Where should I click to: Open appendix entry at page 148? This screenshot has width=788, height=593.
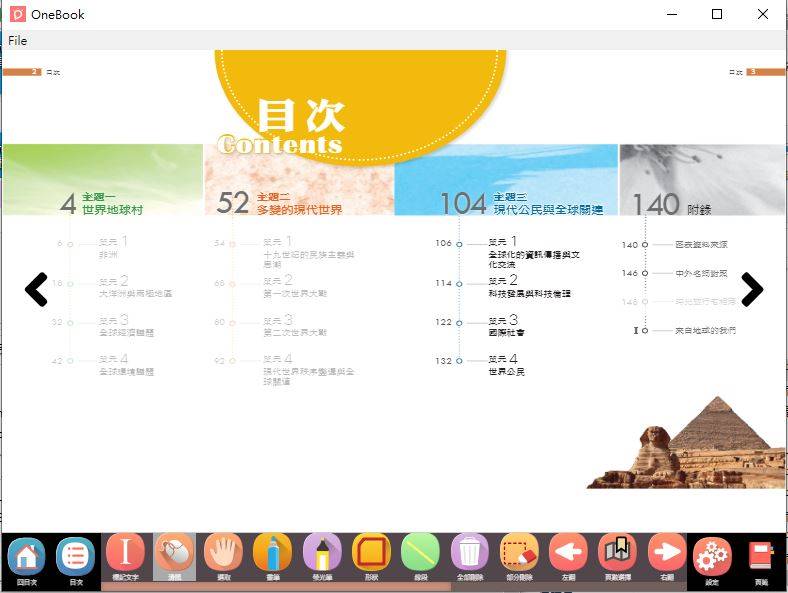click(x=679, y=302)
